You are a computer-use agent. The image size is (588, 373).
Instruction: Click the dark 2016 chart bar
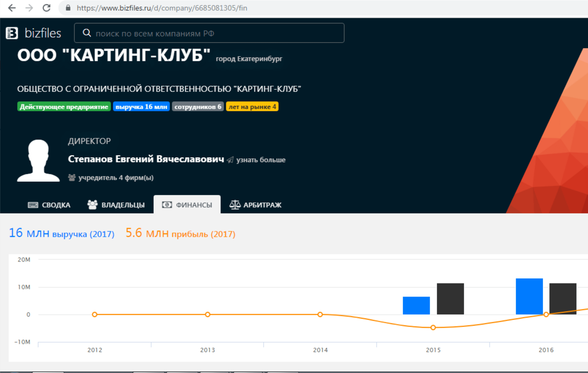(x=563, y=299)
